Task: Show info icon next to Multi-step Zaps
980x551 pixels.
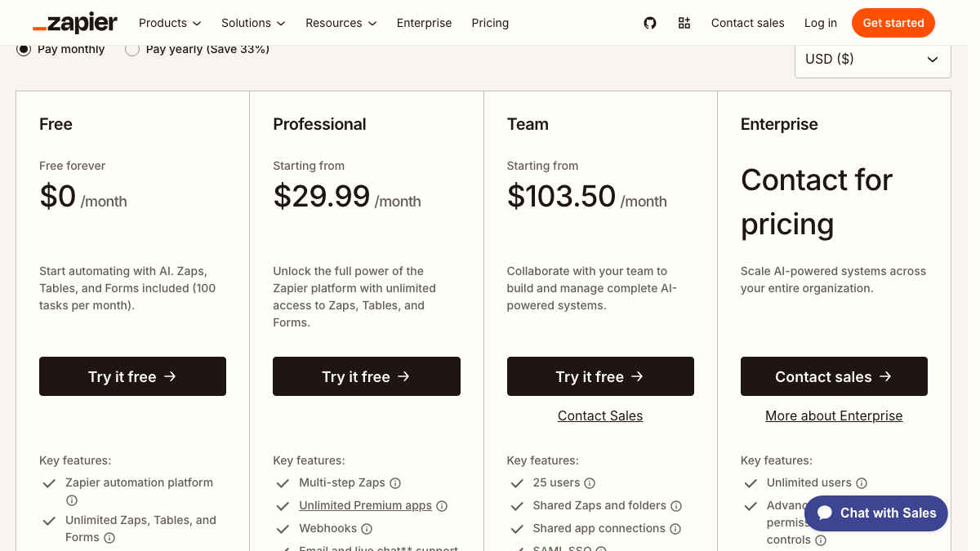Action: pyautogui.click(x=395, y=483)
